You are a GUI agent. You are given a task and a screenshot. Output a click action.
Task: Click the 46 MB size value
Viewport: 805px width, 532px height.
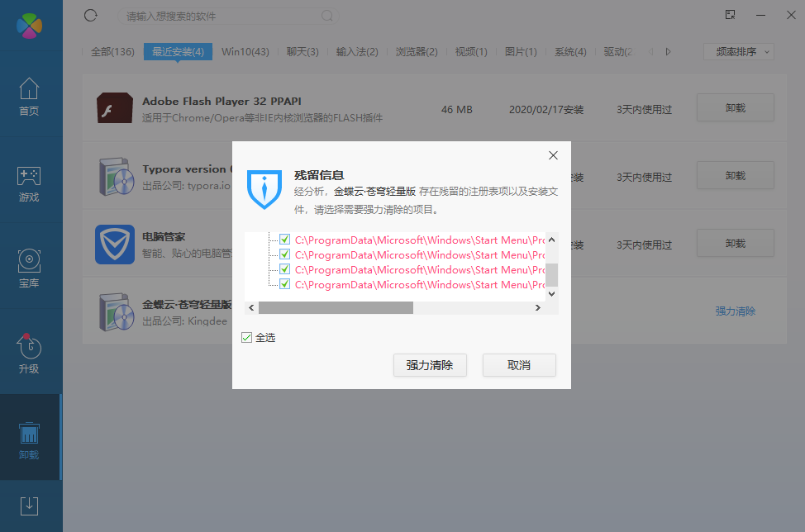click(x=456, y=110)
